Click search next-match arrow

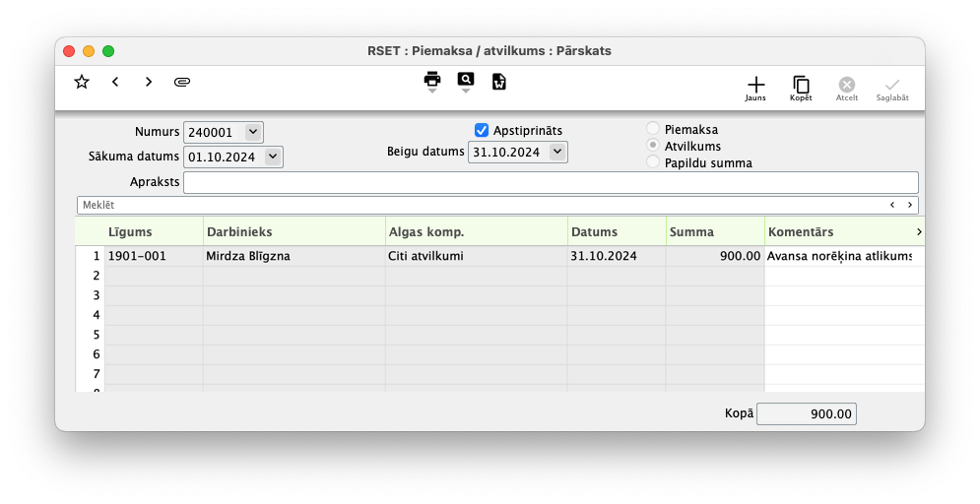click(x=910, y=205)
